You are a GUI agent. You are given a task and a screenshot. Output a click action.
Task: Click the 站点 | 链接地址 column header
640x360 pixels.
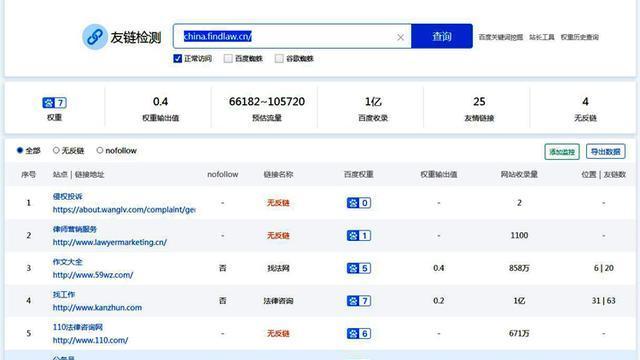point(78,175)
